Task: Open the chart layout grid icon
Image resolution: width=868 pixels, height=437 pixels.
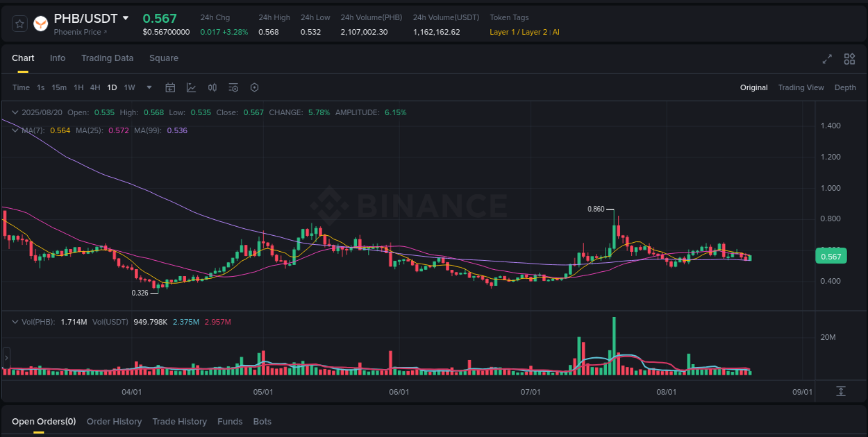Action: point(849,59)
